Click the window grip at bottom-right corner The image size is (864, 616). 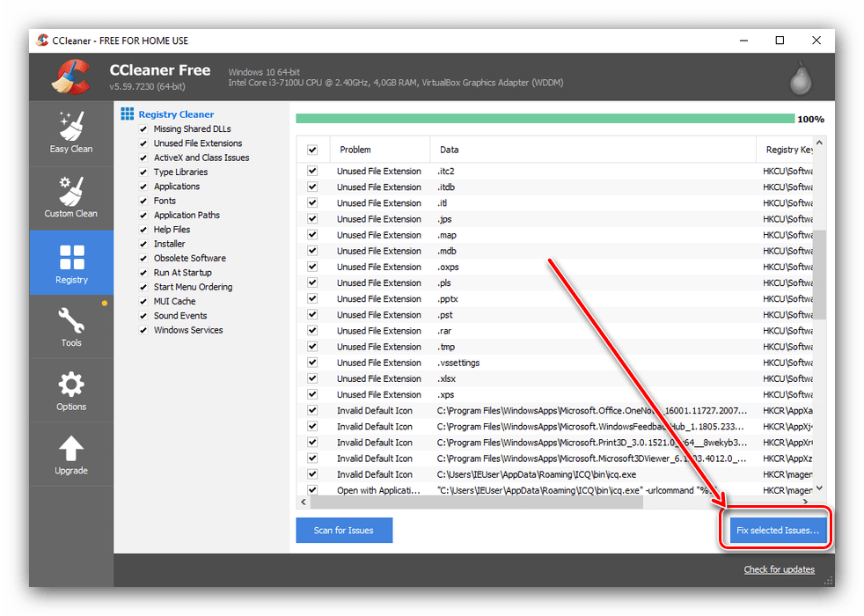click(829, 581)
